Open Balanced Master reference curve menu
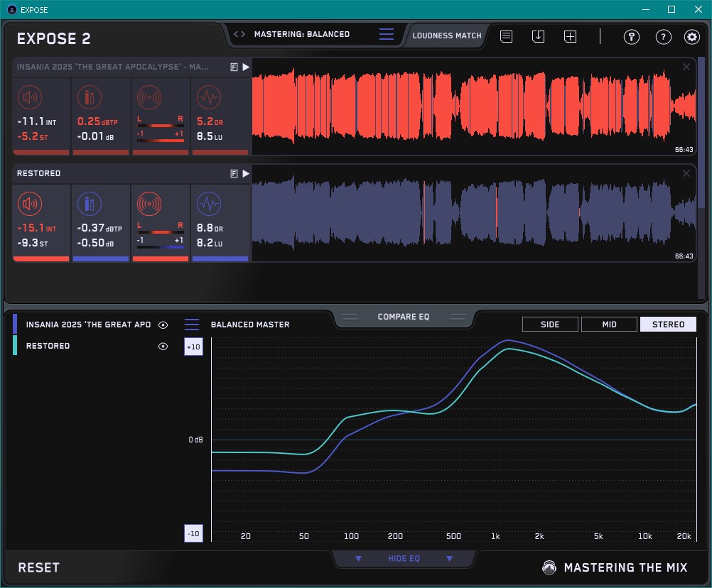Screen dimensions: 712x588 [192, 325]
